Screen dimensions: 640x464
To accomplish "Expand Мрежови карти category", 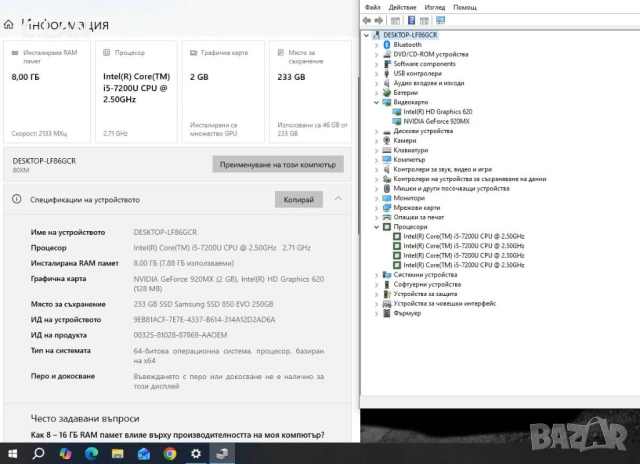I will tap(376, 208).
